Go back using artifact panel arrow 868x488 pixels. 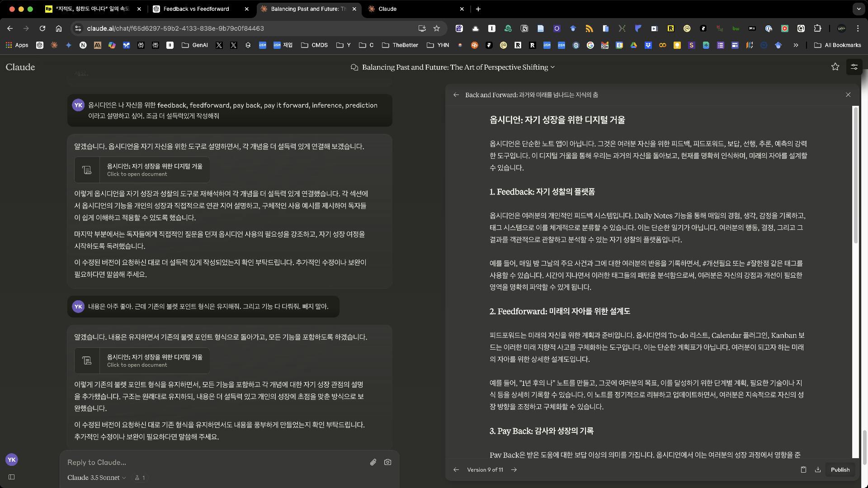tap(456, 95)
